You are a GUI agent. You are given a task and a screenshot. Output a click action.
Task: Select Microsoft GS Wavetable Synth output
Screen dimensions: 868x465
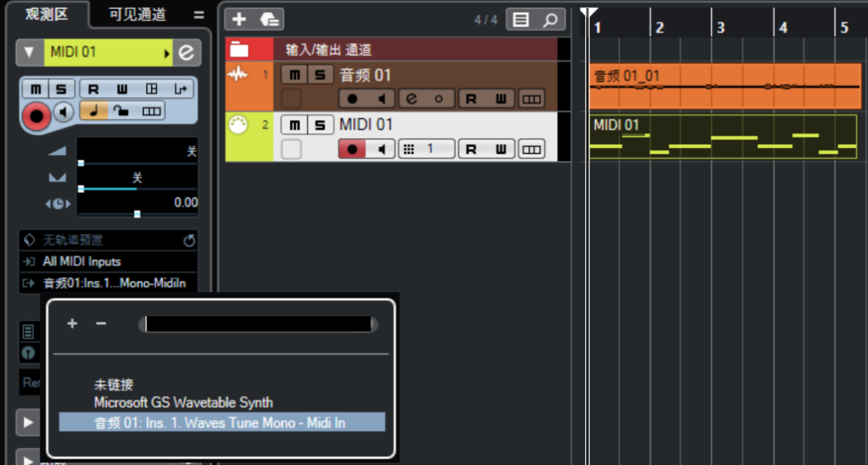click(183, 402)
